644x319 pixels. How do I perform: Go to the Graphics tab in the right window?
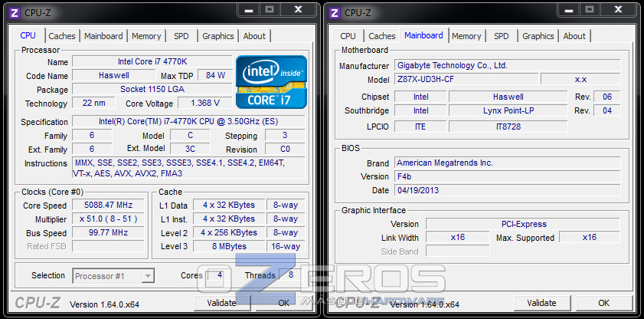538,36
